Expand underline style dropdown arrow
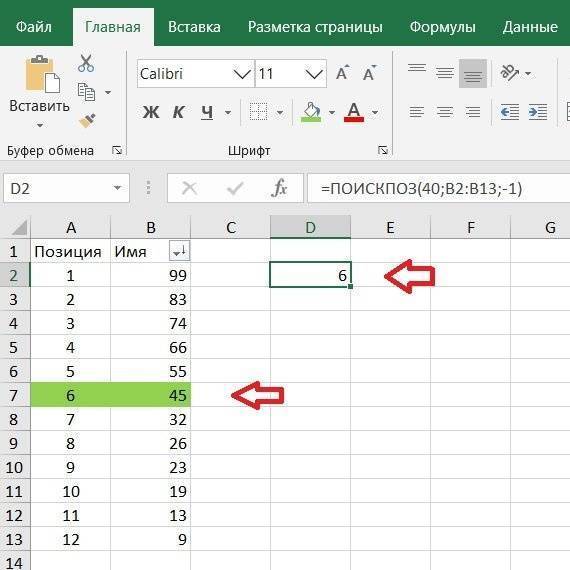The image size is (570, 570). tap(228, 112)
